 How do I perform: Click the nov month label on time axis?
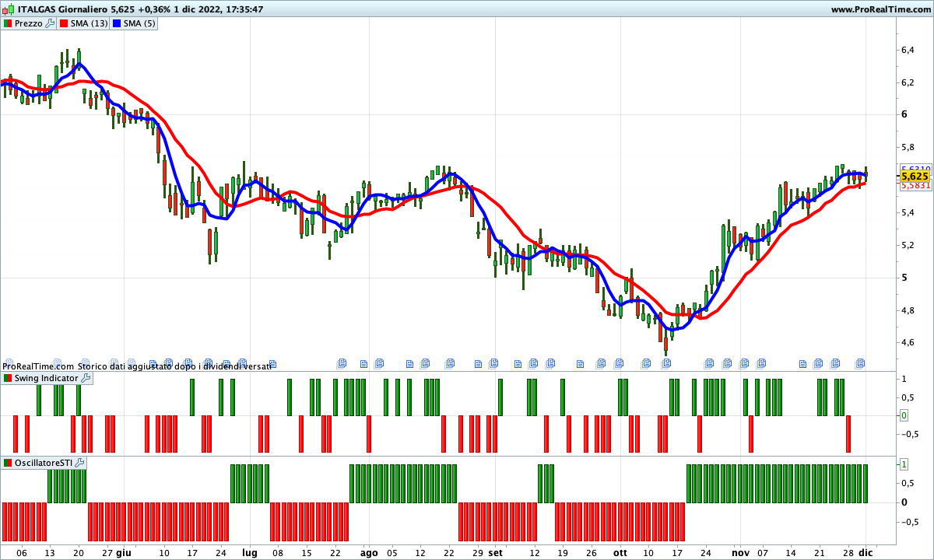click(739, 553)
